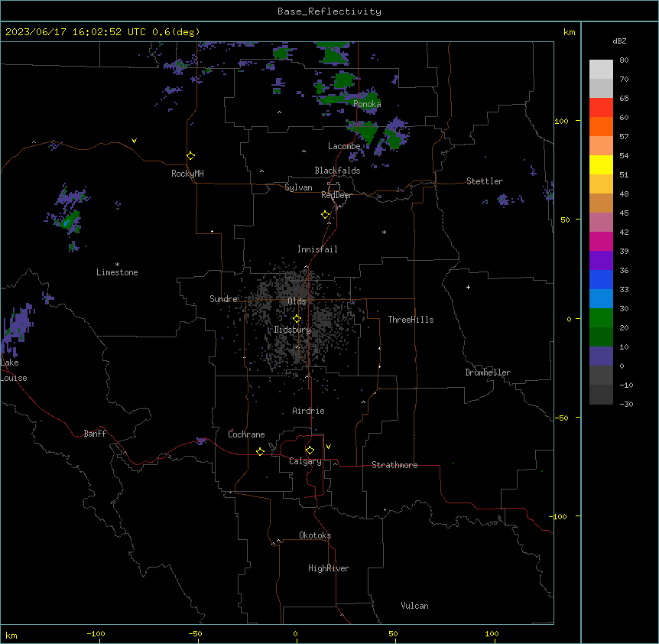The image size is (659, 644).
Task: Select the purple 39-36 dBZ legend swatch
Action: coord(601,261)
